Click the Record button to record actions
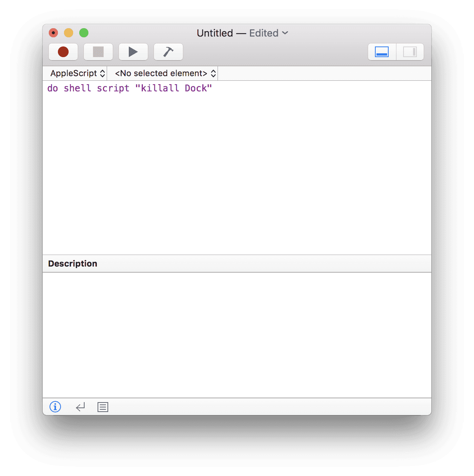This screenshot has height=476, width=474. 63,52
